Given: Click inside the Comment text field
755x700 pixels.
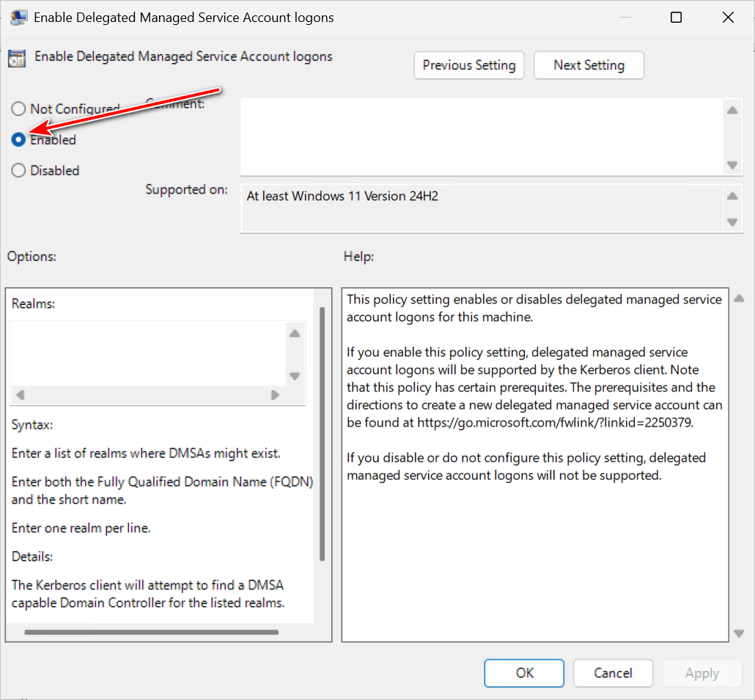Looking at the screenshot, I should [481, 137].
